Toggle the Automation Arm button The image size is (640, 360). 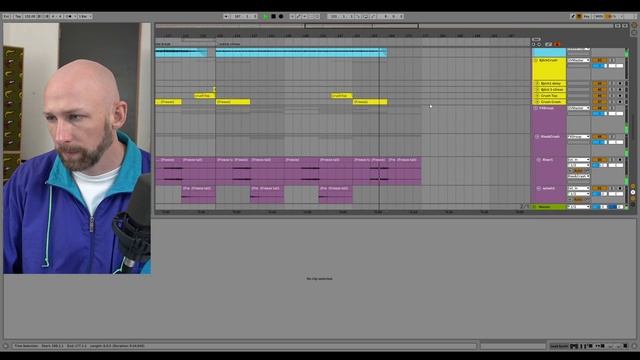click(298, 16)
